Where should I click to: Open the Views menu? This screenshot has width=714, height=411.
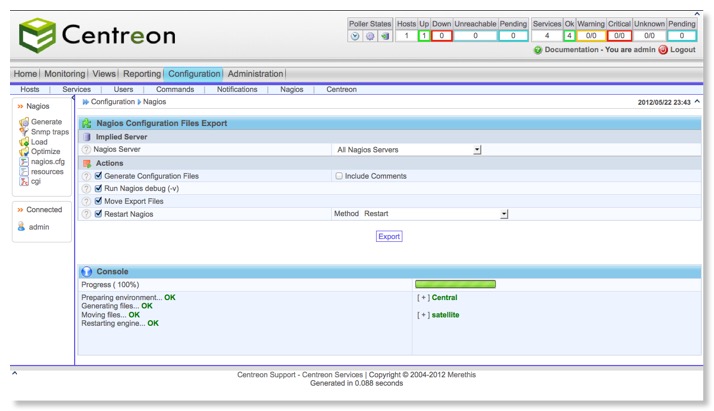(x=104, y=74)
